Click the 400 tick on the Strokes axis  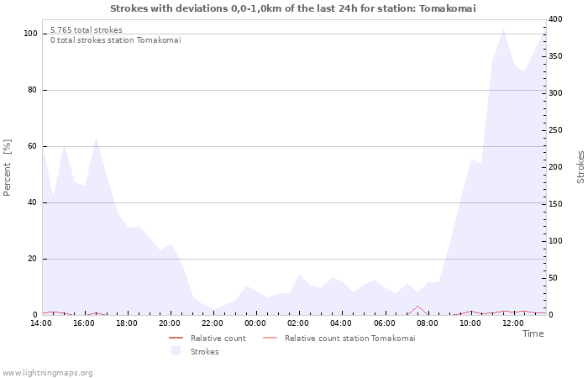[557, 19]
